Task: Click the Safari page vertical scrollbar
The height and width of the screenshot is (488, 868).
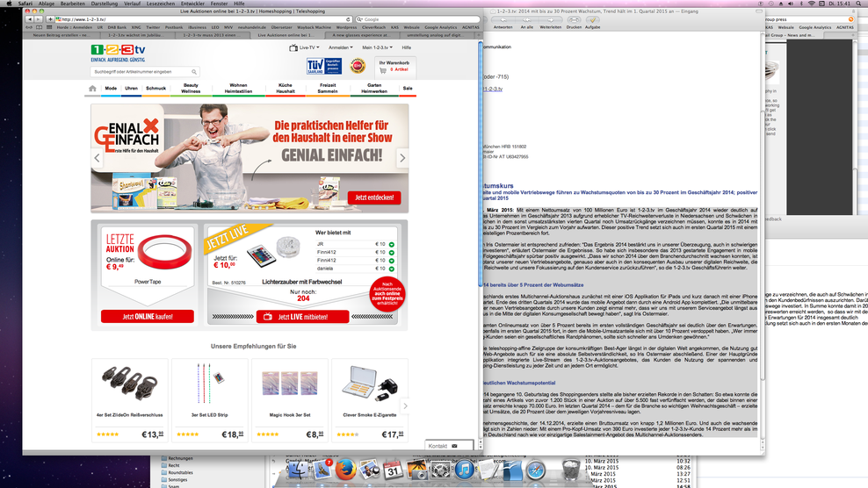Action: (480, 166)
